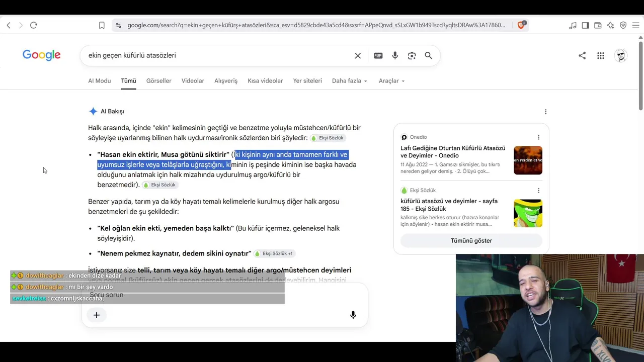Click Ekşi Sözlük chip after 'benzetmedir).'
Screen dimensions: 644x362
point(160,185)
